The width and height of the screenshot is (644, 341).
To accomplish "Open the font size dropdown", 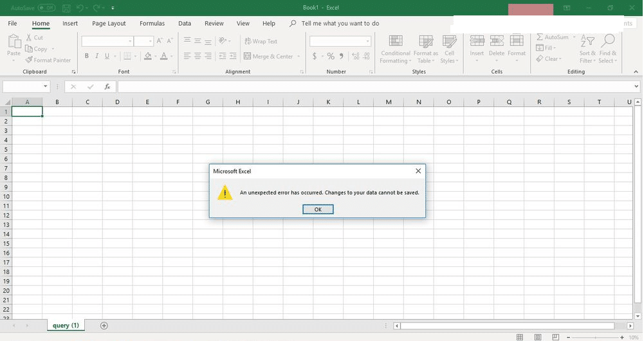I will click(x=151, y=41).
